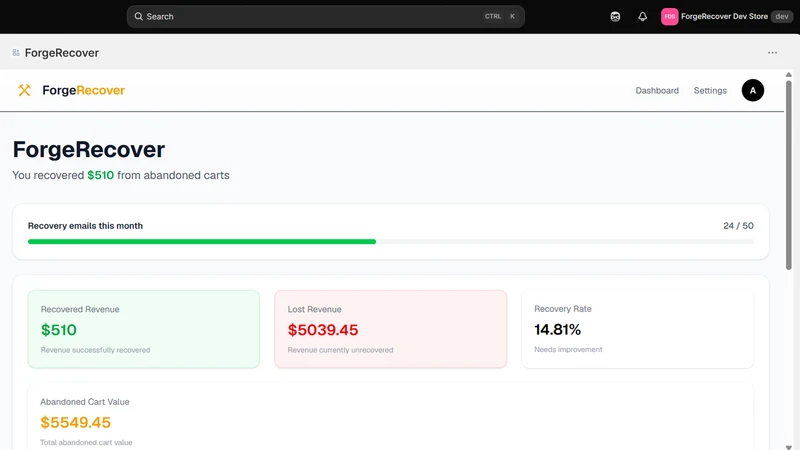
Task: Click the small app icon beside ForgeRecover title
Action: [x=16, y=53]
